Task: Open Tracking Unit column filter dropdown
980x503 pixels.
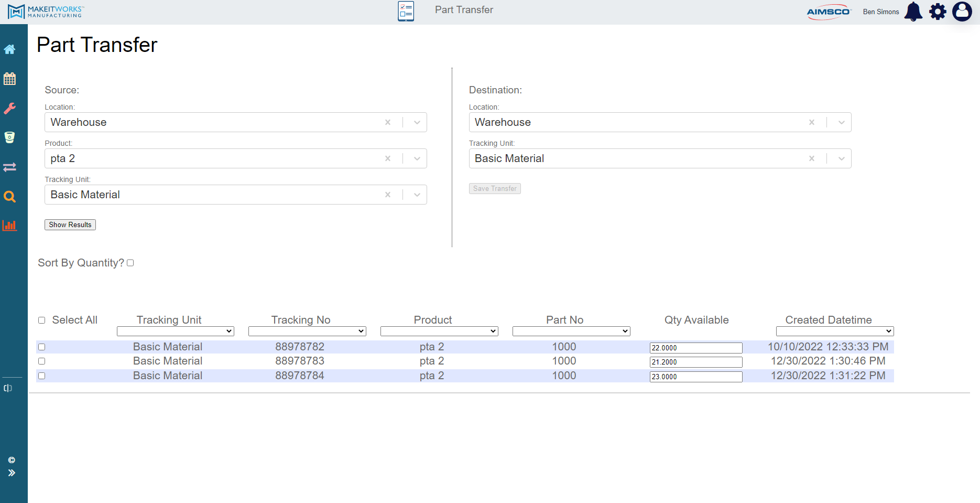Action: coord(176,331)
